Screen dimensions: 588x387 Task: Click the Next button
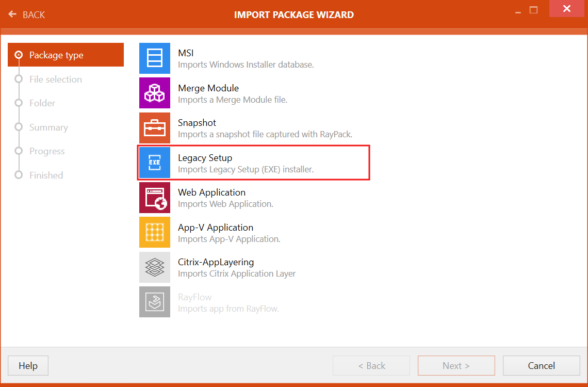click(x=456, y=365)
